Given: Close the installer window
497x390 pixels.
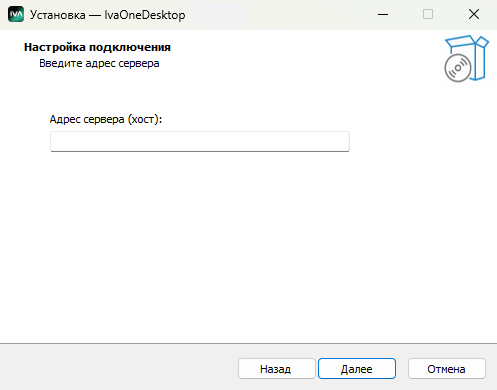Looking at the screenshot, I should click(x=474, y=14).
